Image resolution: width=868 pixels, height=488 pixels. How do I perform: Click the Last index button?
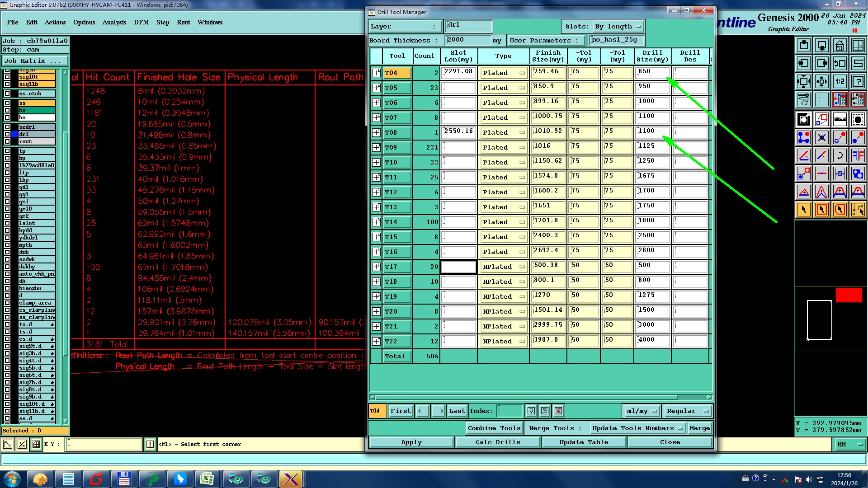tap(457, 411)
